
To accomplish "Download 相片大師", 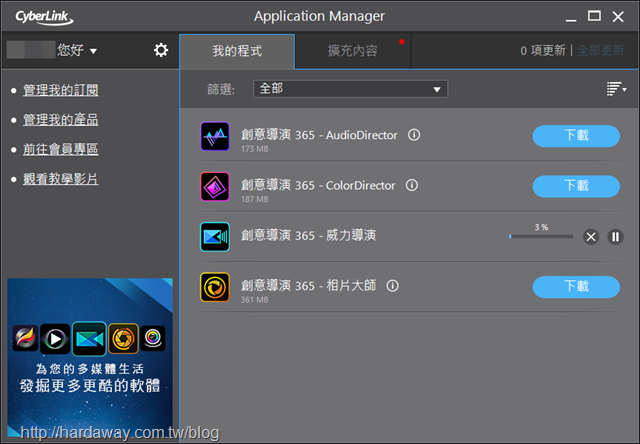I will tap(576, 286).
